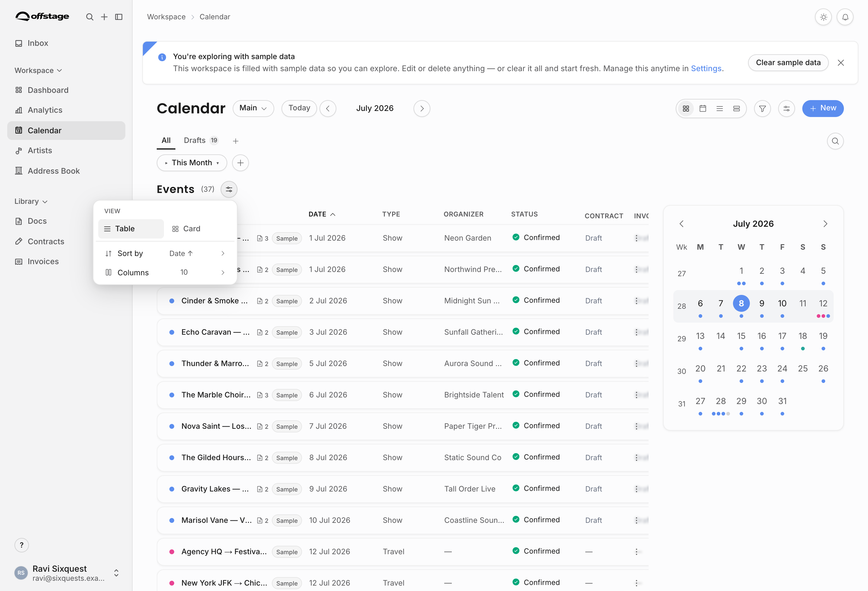Screen dimensions: 868x591
Task: Open Calendar in the sidebar
Action: coord(66,130)
